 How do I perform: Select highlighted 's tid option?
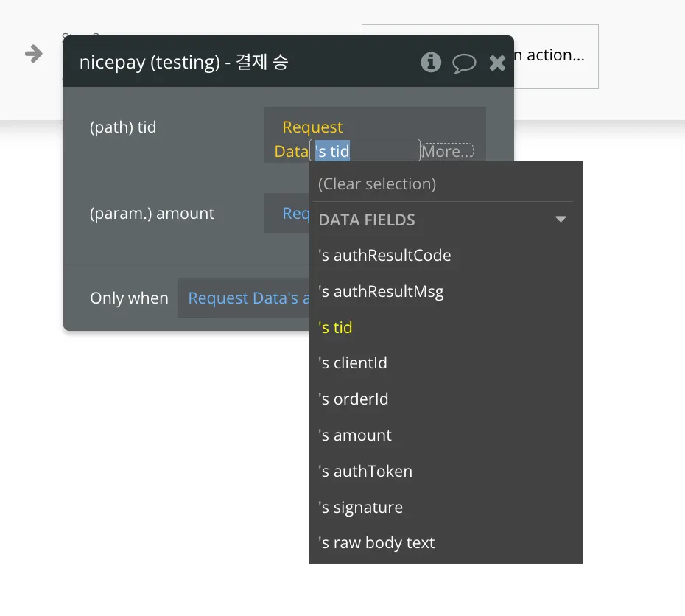335,328
